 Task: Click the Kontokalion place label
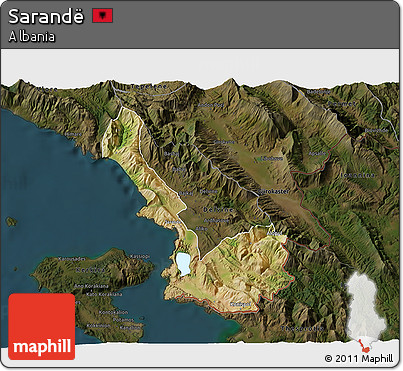tap(114, 312)
